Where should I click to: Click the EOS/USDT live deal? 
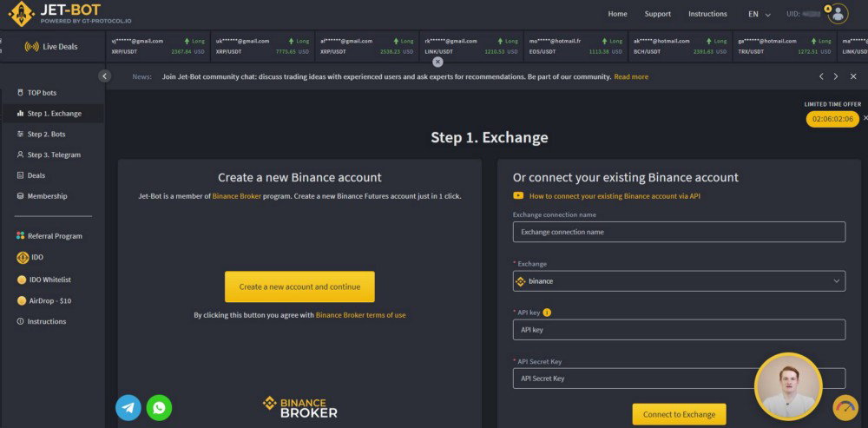(575, 47)
